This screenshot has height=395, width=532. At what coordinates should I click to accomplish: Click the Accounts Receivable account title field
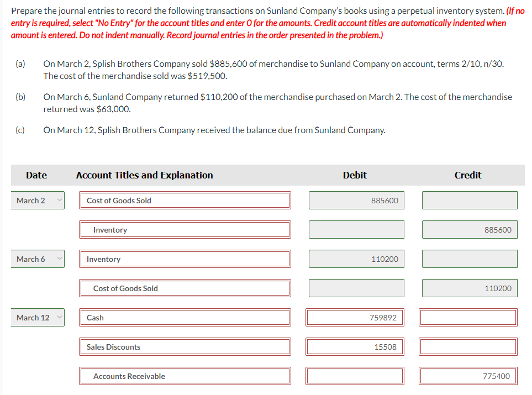tap(185, 376)
